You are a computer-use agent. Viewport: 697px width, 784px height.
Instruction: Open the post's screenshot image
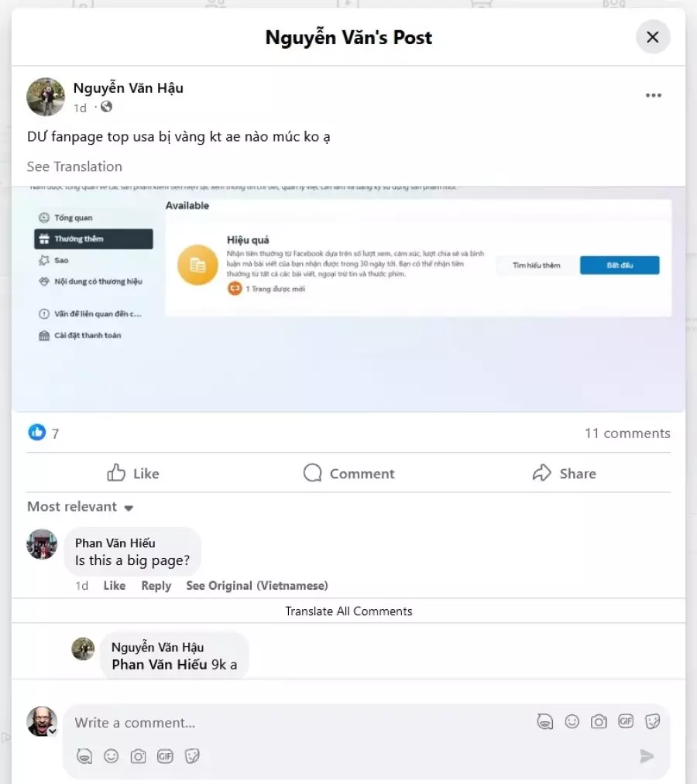point(348,299)
